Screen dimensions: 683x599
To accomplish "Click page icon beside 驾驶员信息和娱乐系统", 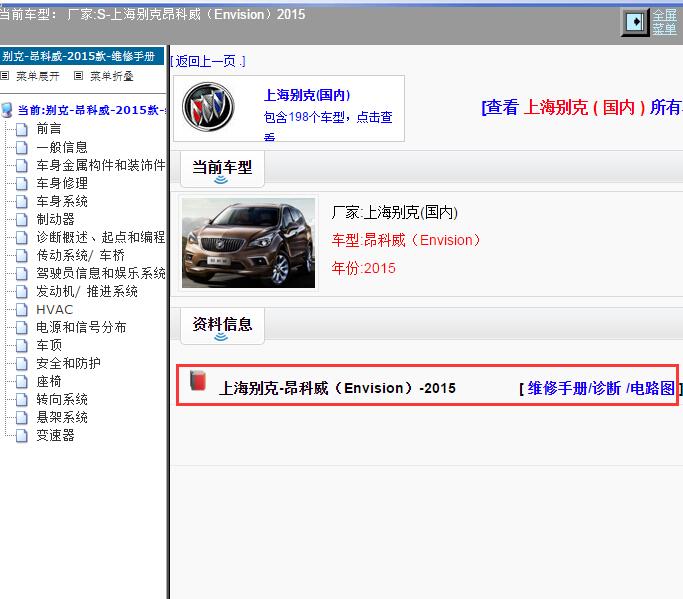I will 22,274.
